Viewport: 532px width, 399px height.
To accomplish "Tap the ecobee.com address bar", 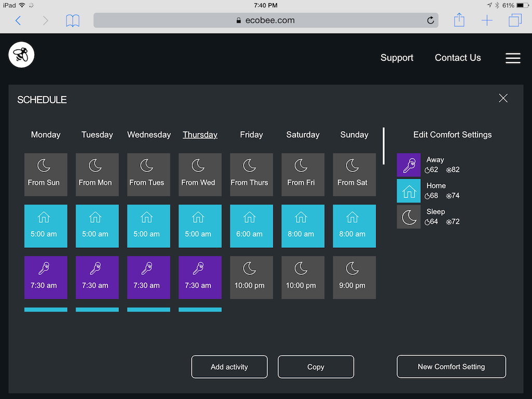I will coord(265,21).
